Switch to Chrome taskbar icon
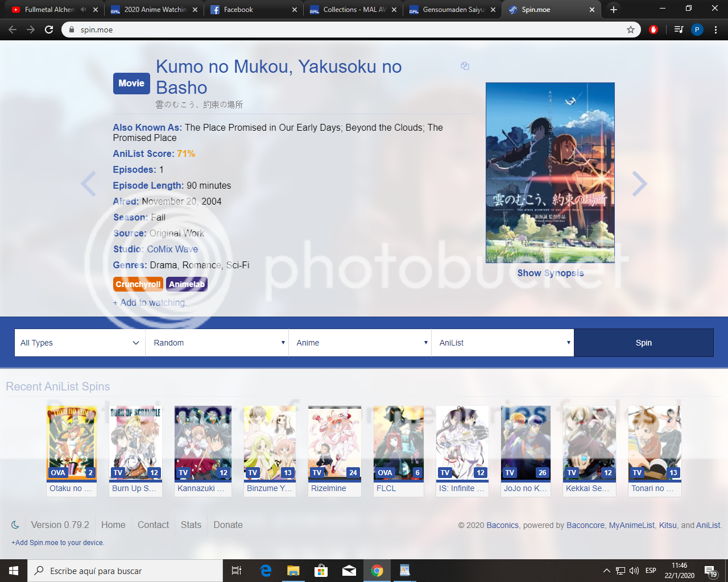The width and height of the screenshot is (728, 582). tap(377, 571)
